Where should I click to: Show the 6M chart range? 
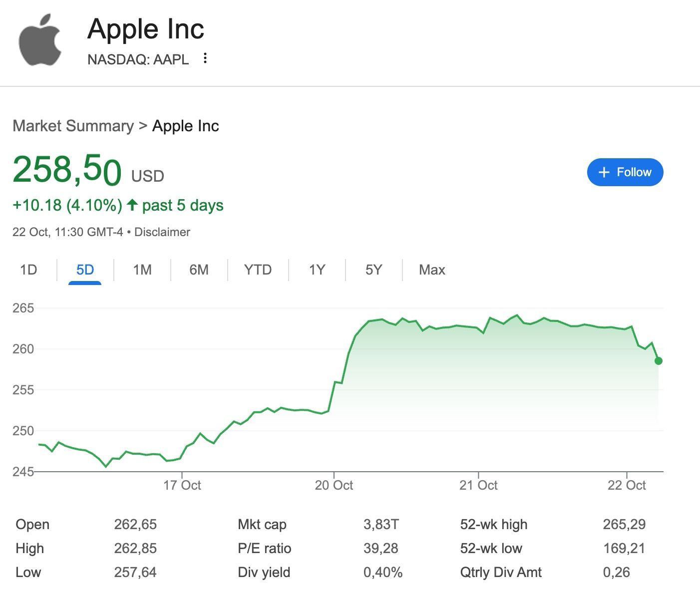(x=199, y=270)
